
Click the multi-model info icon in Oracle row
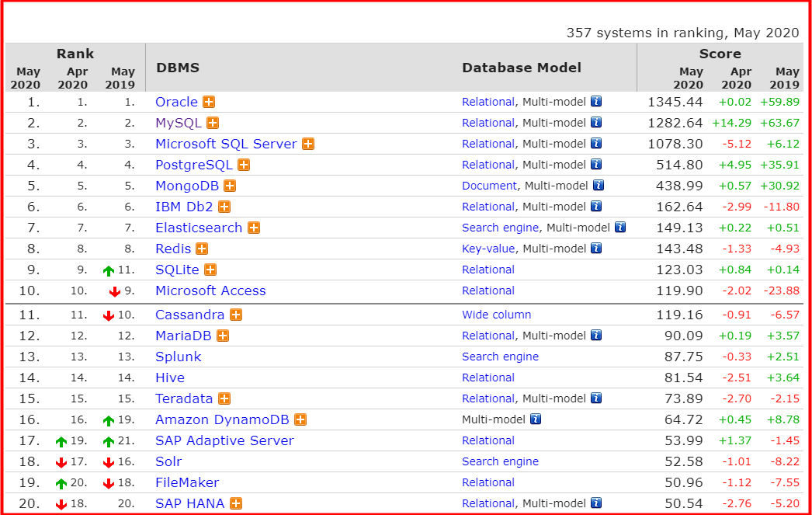pos(596,102)
